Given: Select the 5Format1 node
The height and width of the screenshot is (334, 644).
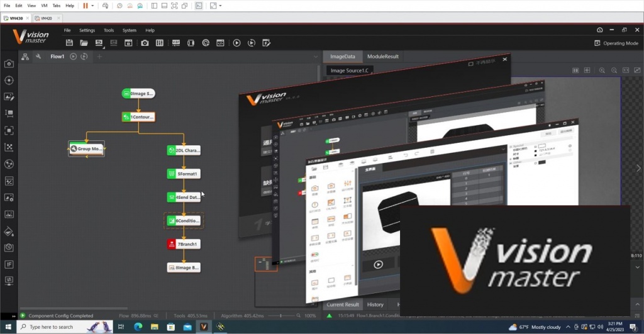Looking at the screenshot, I should pyautogui.click(x=184, y=174).
